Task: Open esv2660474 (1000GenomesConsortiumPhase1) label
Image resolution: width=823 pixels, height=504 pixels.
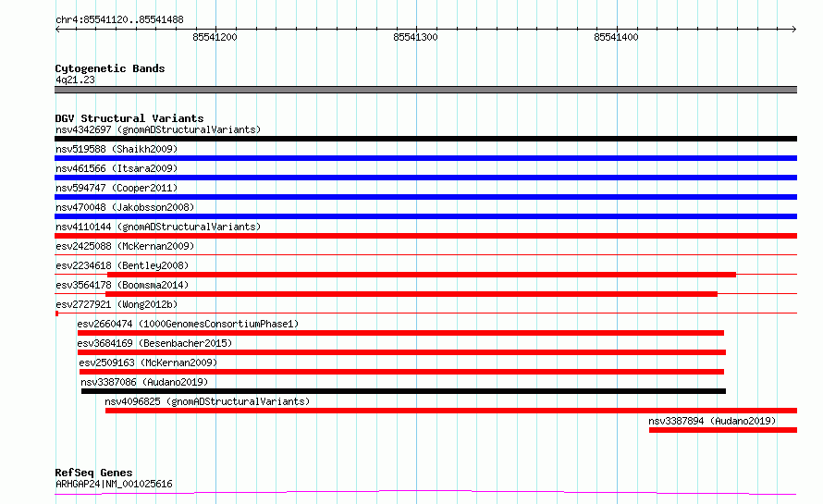Action: [188, 324]
